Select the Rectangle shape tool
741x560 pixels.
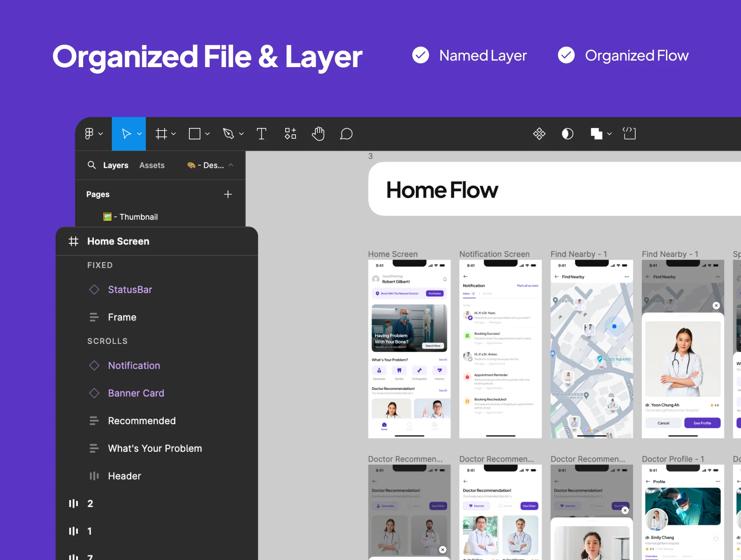click(195, 134)
